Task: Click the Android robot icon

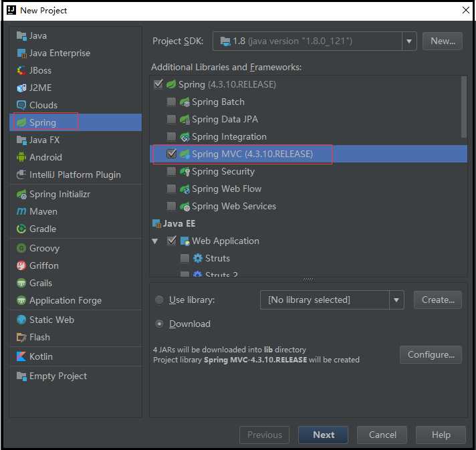Action: point(21,157)
